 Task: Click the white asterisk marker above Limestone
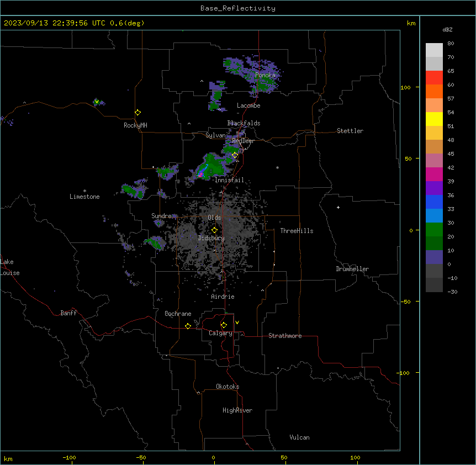[x=84, y=191]
